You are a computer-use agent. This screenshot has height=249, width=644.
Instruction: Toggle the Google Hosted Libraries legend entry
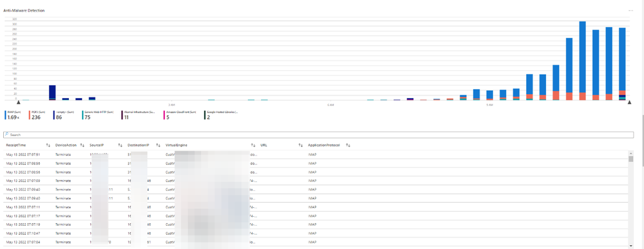(x=221, y=115)
